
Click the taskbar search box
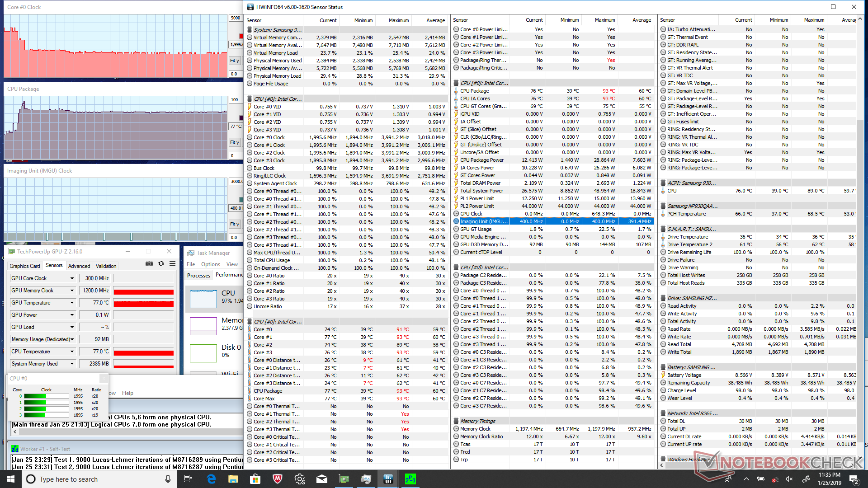pos(99,479)
